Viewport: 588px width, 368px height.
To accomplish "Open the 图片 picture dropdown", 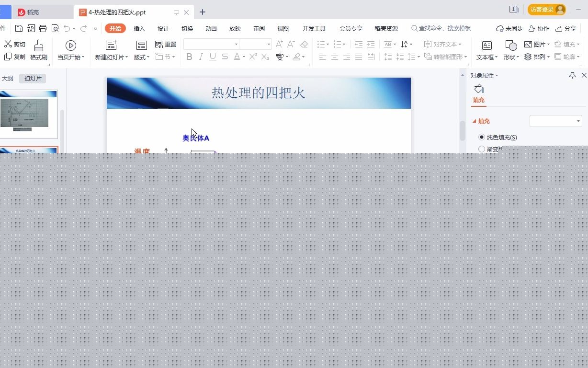I will coord(537,44).
